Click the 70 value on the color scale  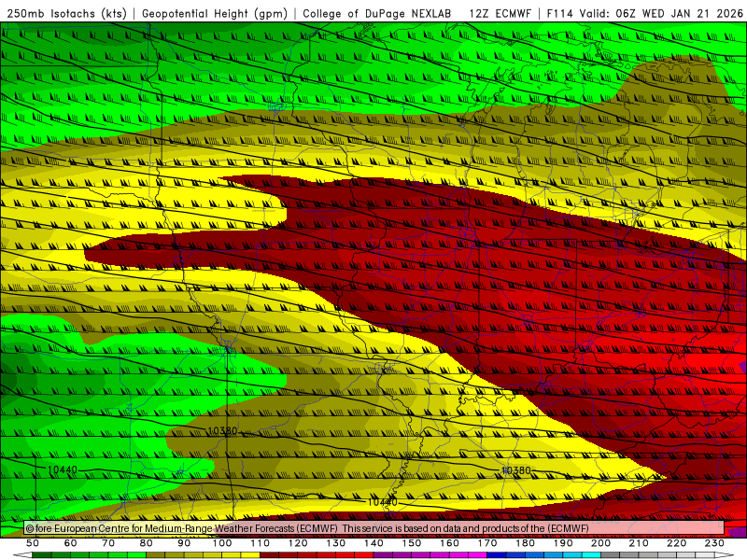108,543
